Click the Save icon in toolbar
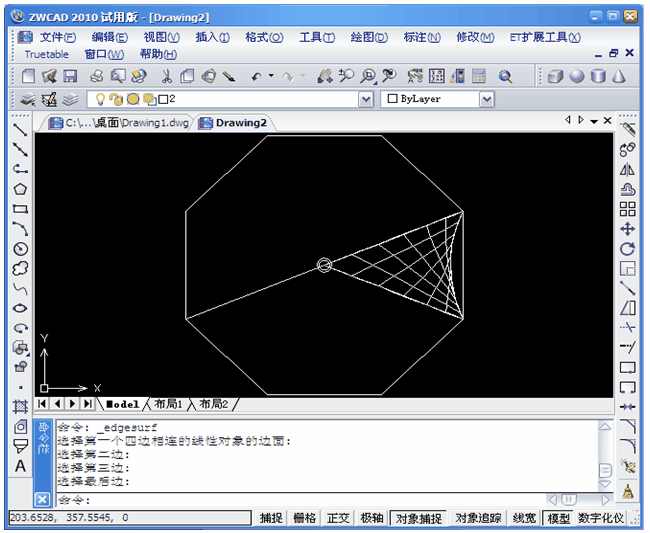 70,76
